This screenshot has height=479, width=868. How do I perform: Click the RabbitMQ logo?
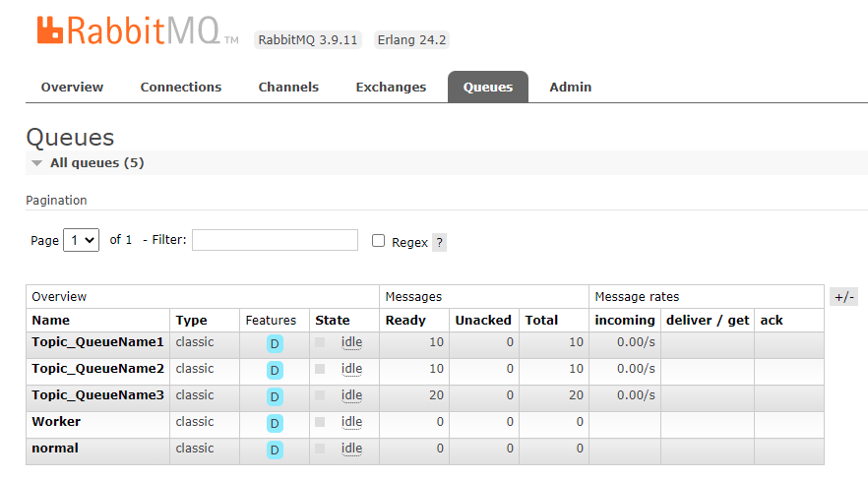coord(138,30)
